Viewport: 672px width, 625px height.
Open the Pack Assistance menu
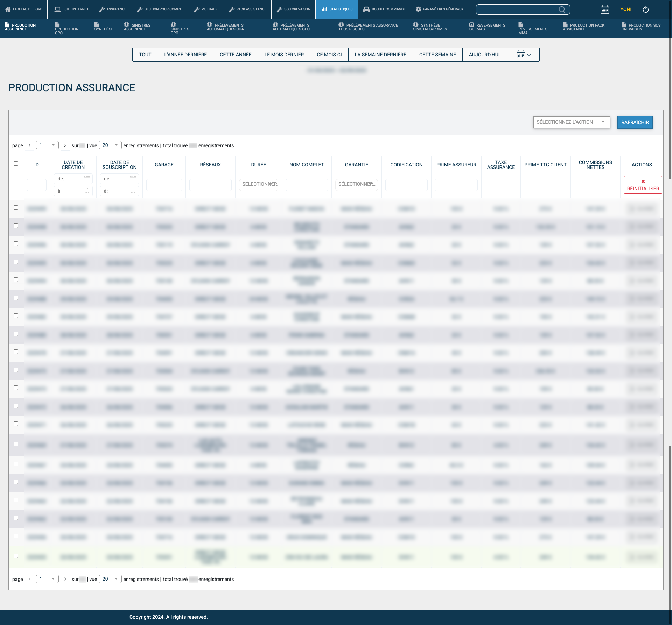click(247, 9)
